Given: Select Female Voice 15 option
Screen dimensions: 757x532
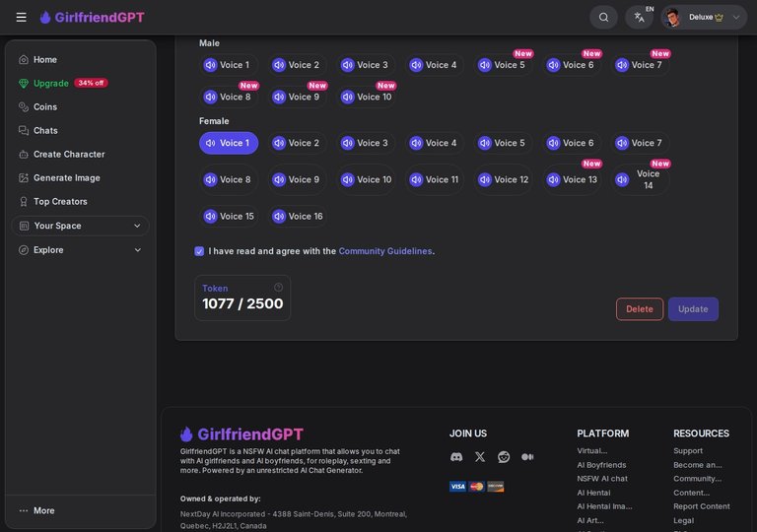Looking at the screenshot, I should 228,217.
